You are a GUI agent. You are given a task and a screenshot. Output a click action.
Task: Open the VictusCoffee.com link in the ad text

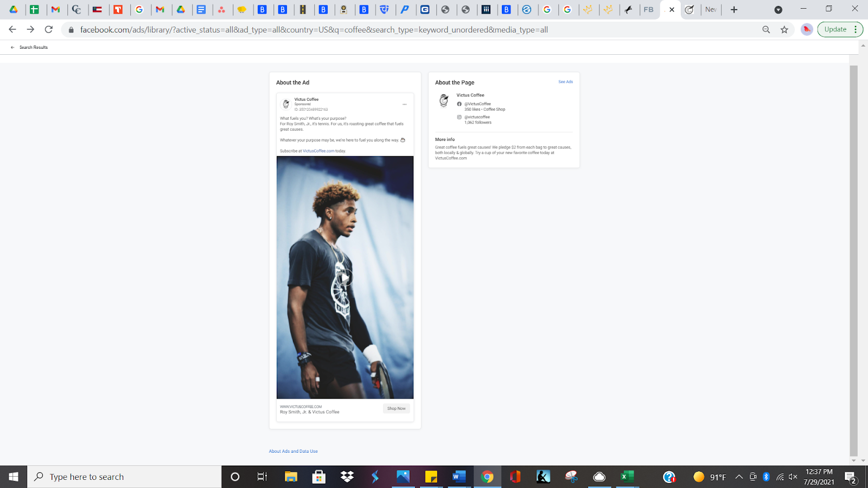pyautogui.click(x=318, y=151)
